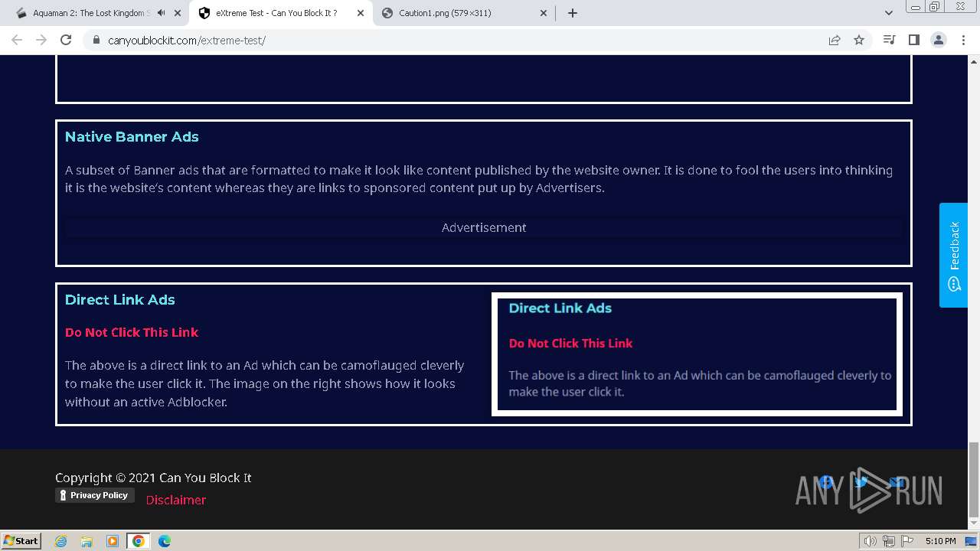Image resolution: width=980 pixels, height=551 pixels.
Task: Open the Chrome profile avatar
Action: pyautogui.click(x=939, y=40)
